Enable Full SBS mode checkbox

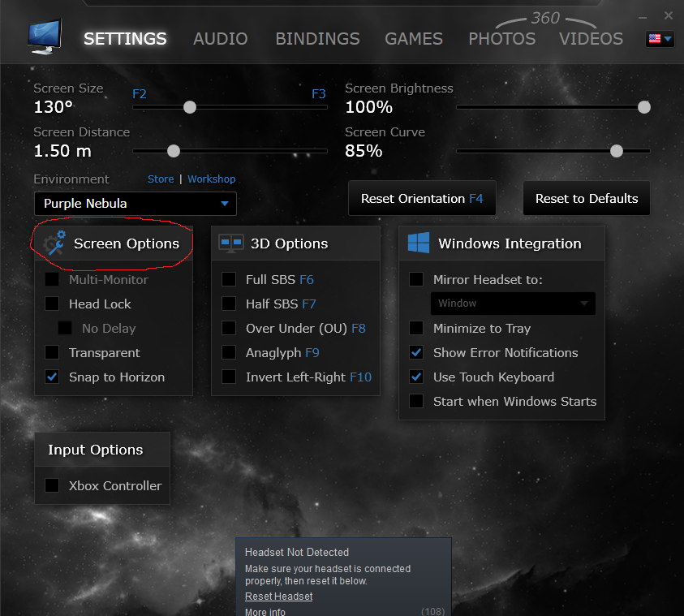pyautogui.click(x=229, y=279)
